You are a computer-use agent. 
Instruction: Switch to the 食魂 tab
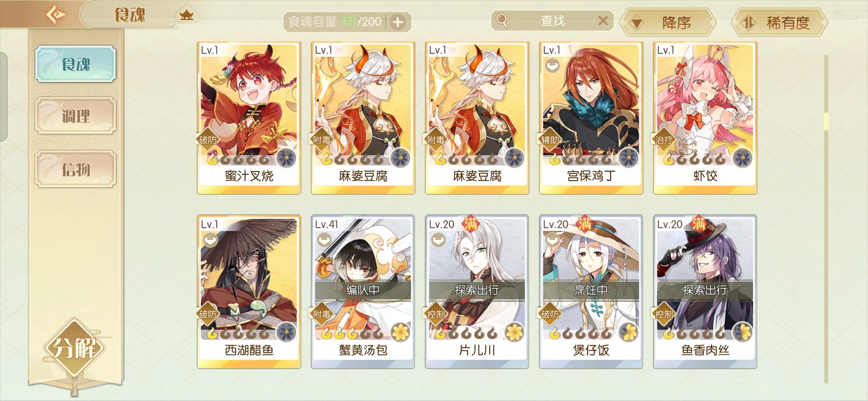(x=76, y=64)
